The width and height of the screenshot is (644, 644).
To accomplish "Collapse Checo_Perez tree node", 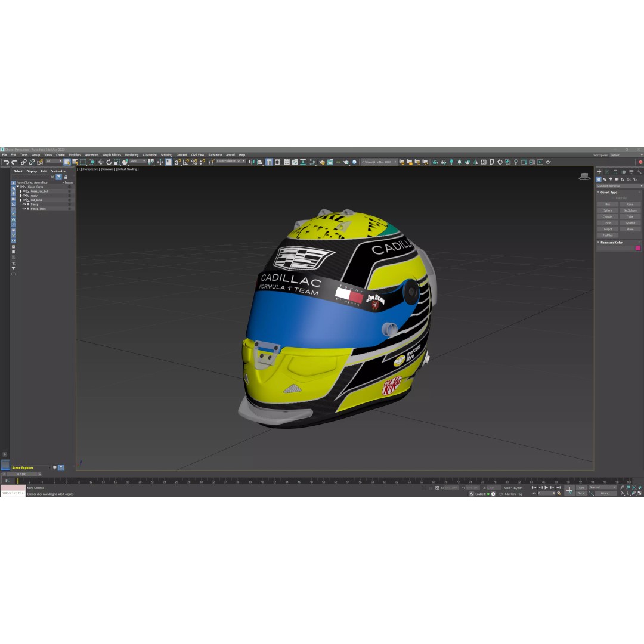I will [x=18, y=187].
